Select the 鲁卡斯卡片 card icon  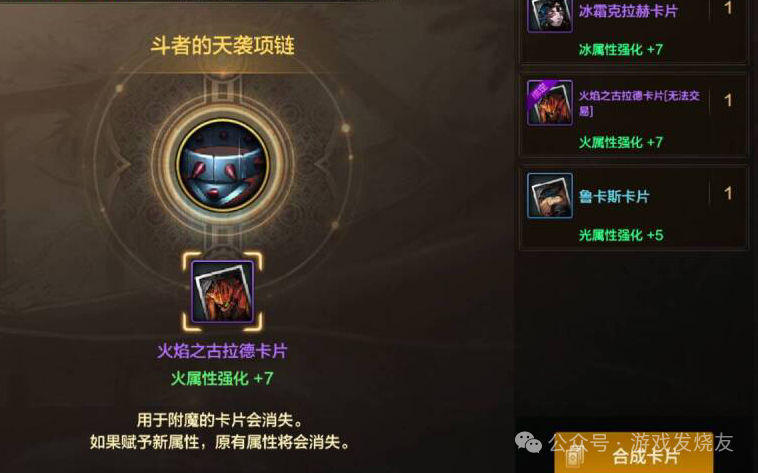[x=550, y=196]
